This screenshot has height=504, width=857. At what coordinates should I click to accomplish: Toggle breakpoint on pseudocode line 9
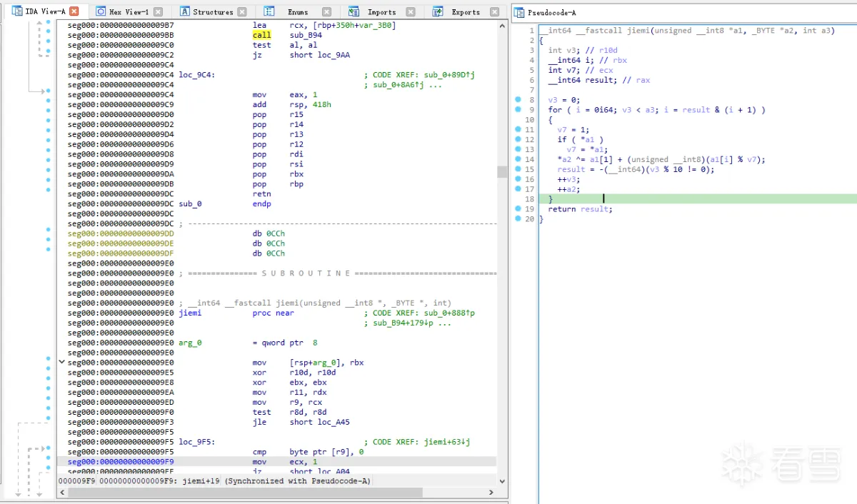pyautogui.click(x=519, y=110)
